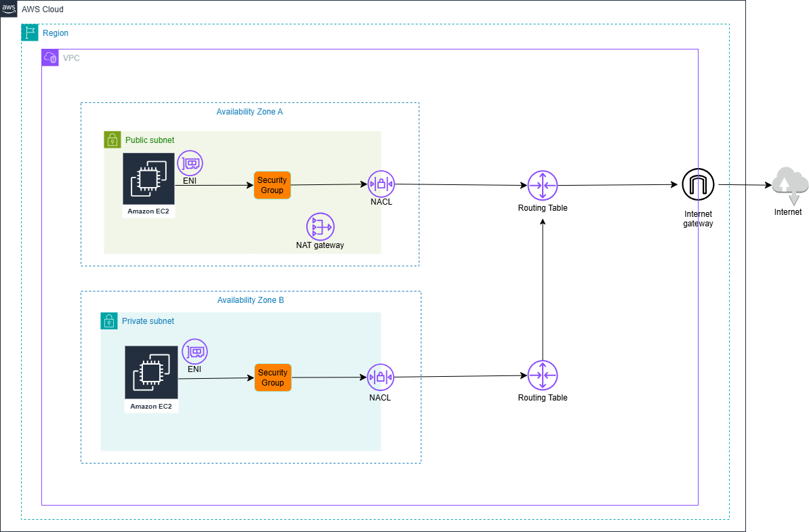The width and height of the screenshot is (809, 532).
Task: Select the Routing Table icon in Availability Zone B
Action: pyautogui.click(x=542, y=375)
